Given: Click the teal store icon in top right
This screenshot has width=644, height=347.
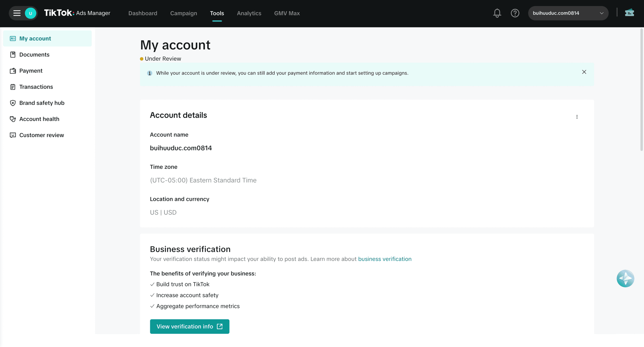Looking at the screenshot, I should click(x=629, y=13).
